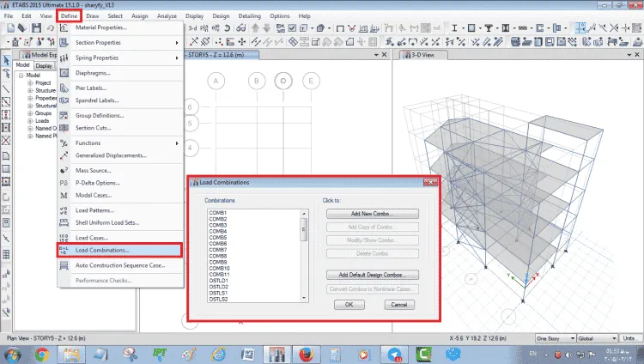The width and height of the screenshot is (644, 364).
Task: Click Cancel in Load Combinations dialog
Action: (399, 305)
